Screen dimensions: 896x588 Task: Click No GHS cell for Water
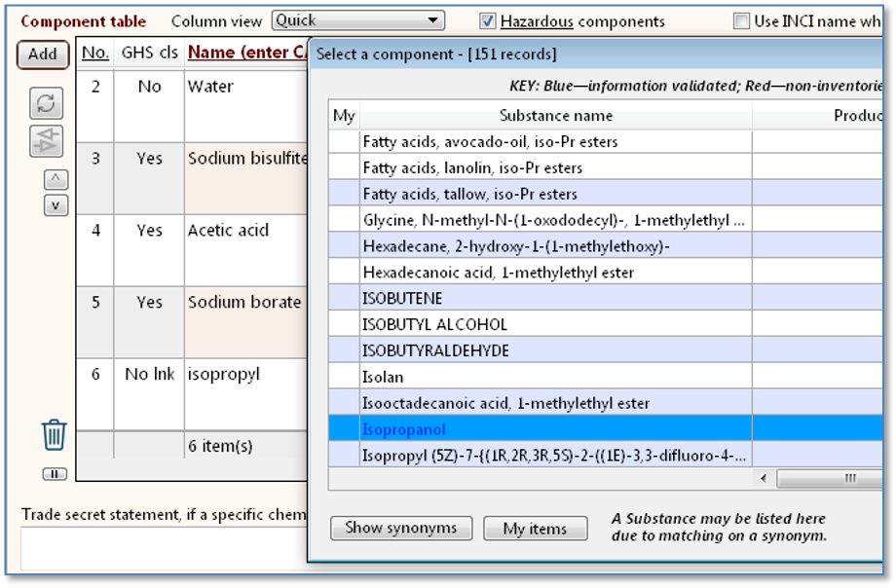[149, 106]
